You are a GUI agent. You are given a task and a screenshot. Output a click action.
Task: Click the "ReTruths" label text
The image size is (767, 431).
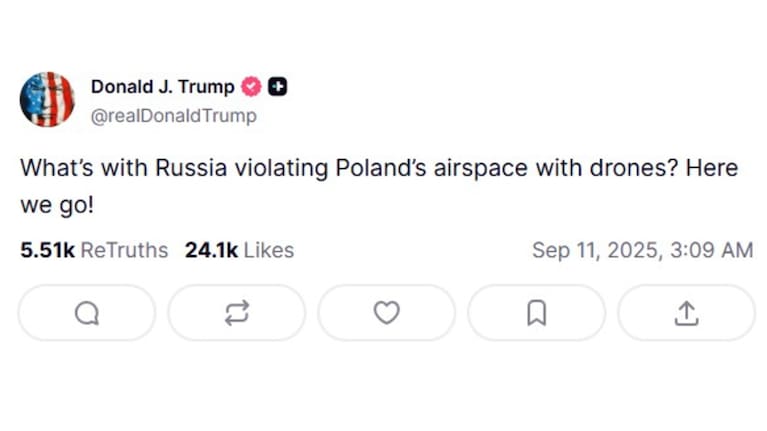click(124, 250)
